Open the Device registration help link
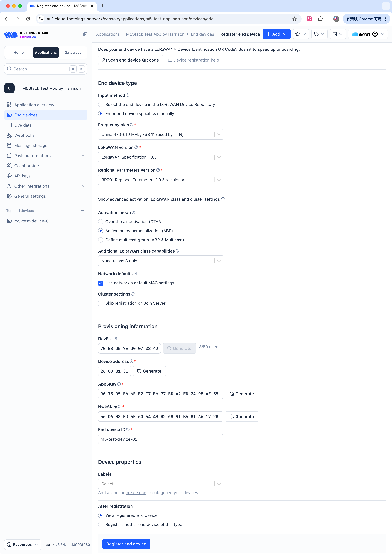The image size is (392, 554). coord(196,60)
